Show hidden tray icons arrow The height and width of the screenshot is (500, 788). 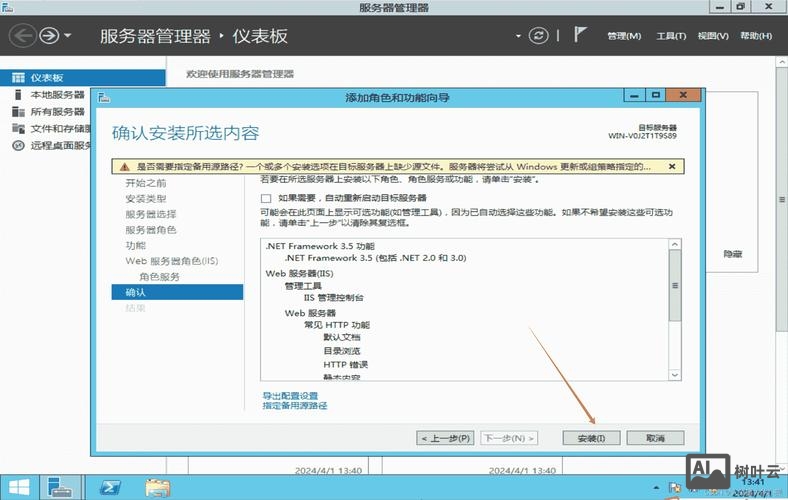click(x=656, y=487)
